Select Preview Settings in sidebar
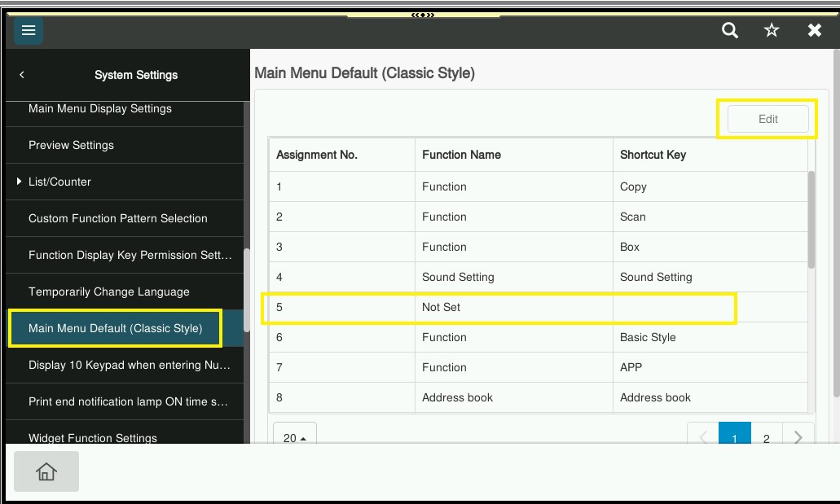840x504 pixels. coord(71,145)
